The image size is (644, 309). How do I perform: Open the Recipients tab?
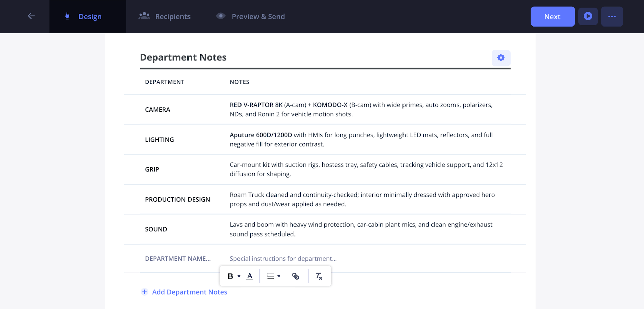pos(165,16)
